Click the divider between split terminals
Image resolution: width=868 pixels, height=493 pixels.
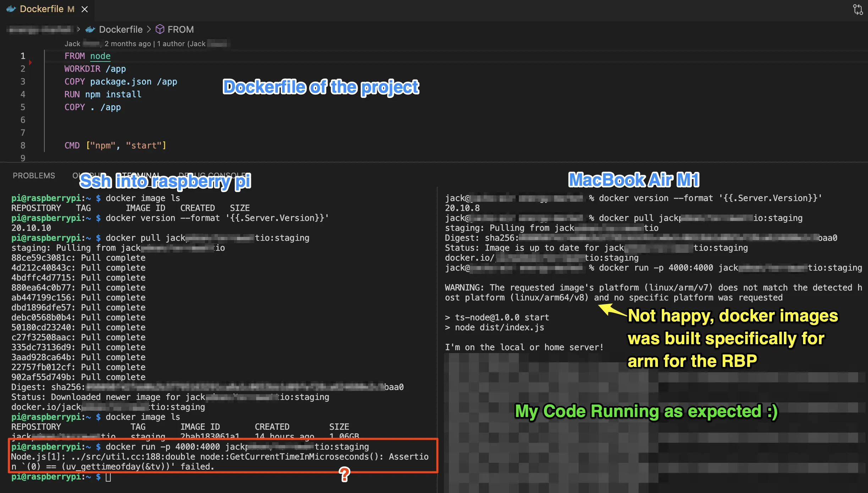point(438,337)
